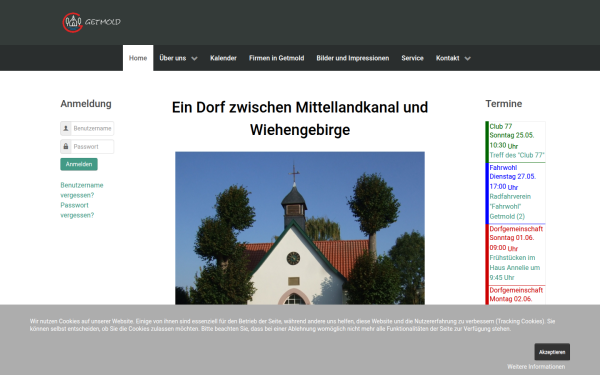
Task: Click the Anmeldung heading
Action: pyautogui.click(x=86, y=104)
